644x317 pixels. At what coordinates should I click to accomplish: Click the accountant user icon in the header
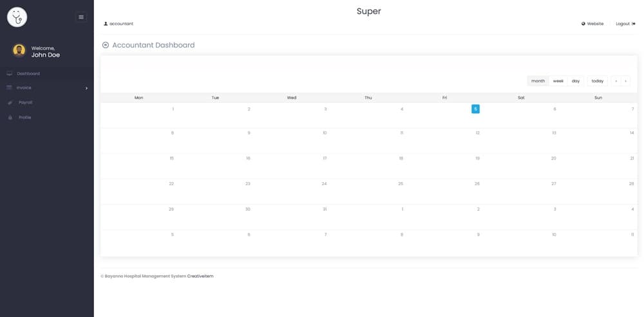pyautogui.click(x=106, y=24)
